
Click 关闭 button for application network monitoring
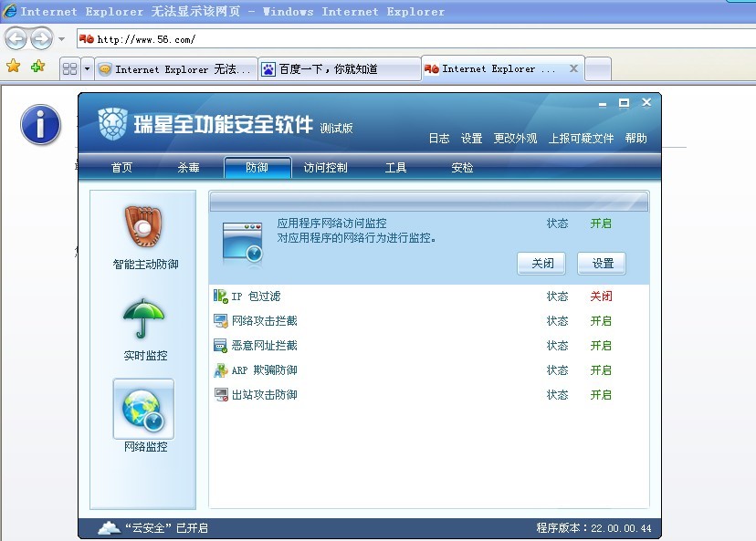click(x=541, y=264)
